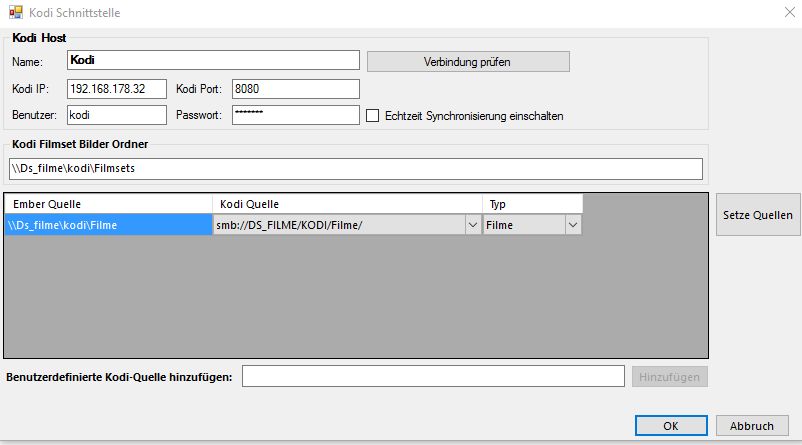The height and width of the screenshot is (445, 802).
Task: Click Verbindung prüfen button
Action: [x=468, y=62]
